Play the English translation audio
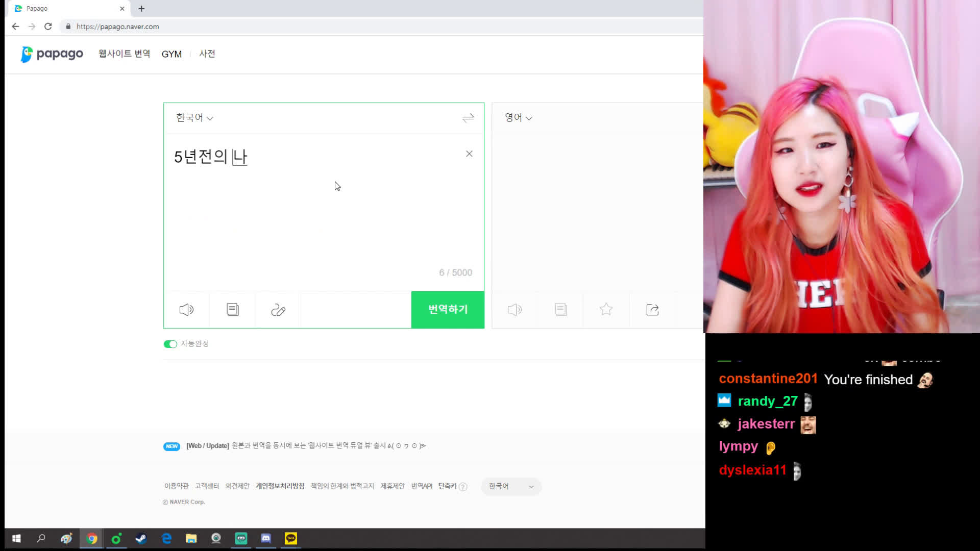Screen dimensions: 980x551 (514, 309)
